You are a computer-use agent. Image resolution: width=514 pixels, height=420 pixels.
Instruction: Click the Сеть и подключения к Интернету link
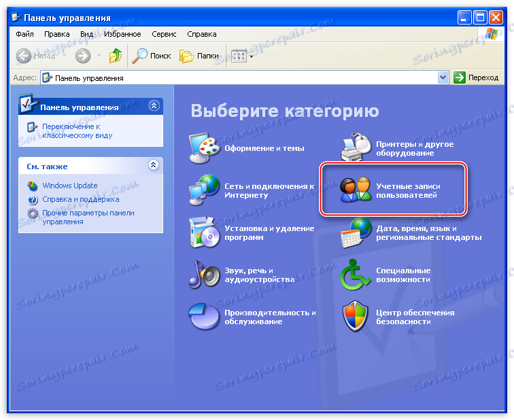[x=269, y=191]
